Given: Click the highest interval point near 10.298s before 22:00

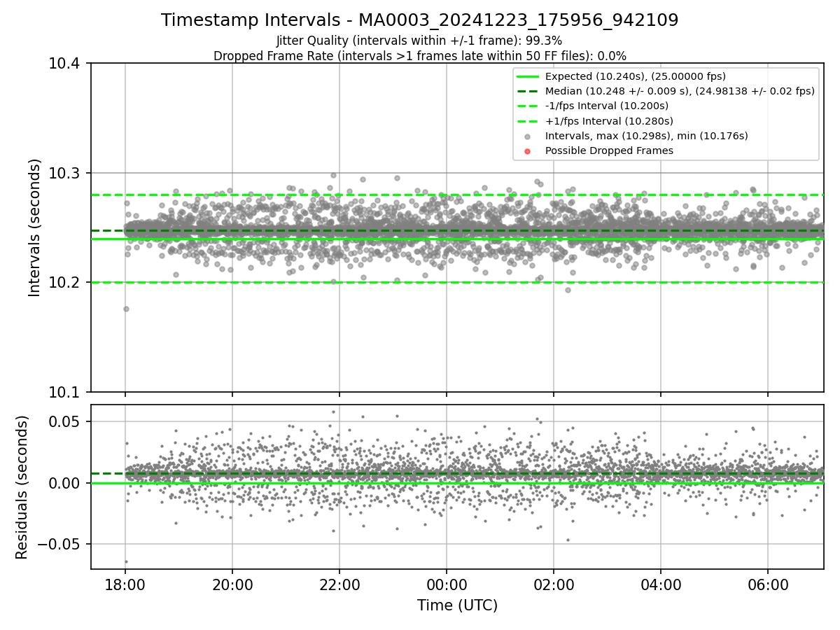Looking at the screenshot, I should 333,176.
